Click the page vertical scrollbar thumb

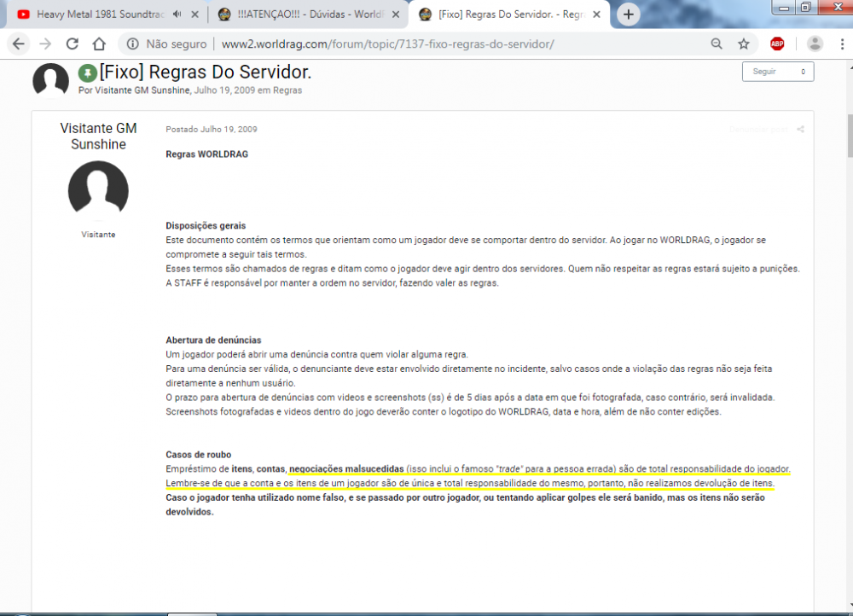point(849,136)
